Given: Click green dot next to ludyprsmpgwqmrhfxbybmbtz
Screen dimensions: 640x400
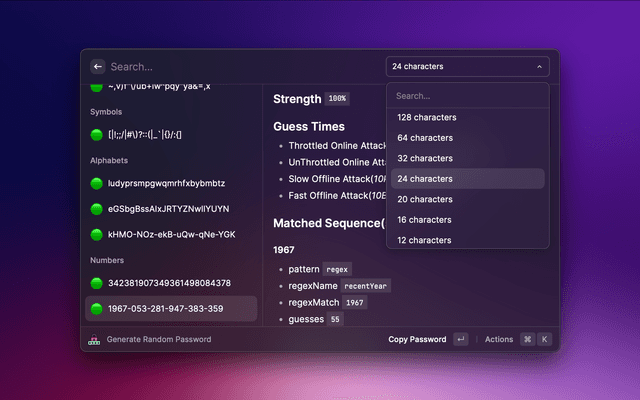Looking at the screenshot, I should 97,183.
